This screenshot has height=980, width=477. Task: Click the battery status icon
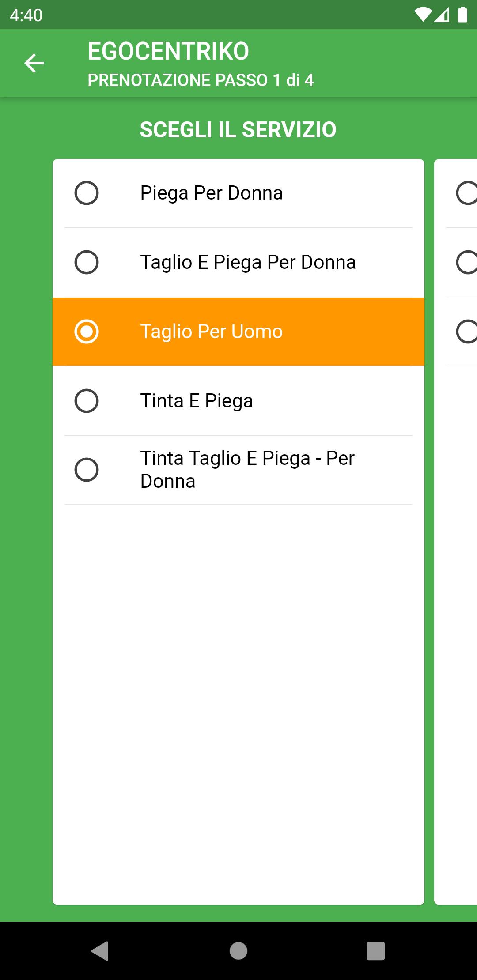462,15
